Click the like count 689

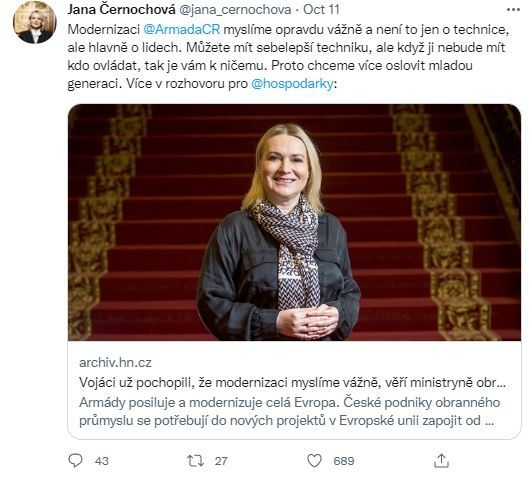coord(344,461)
